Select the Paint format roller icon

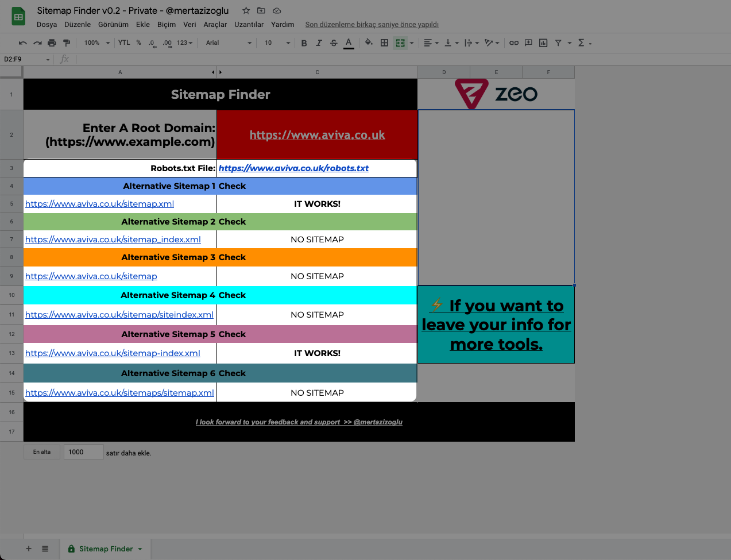[x=67, y=43]
